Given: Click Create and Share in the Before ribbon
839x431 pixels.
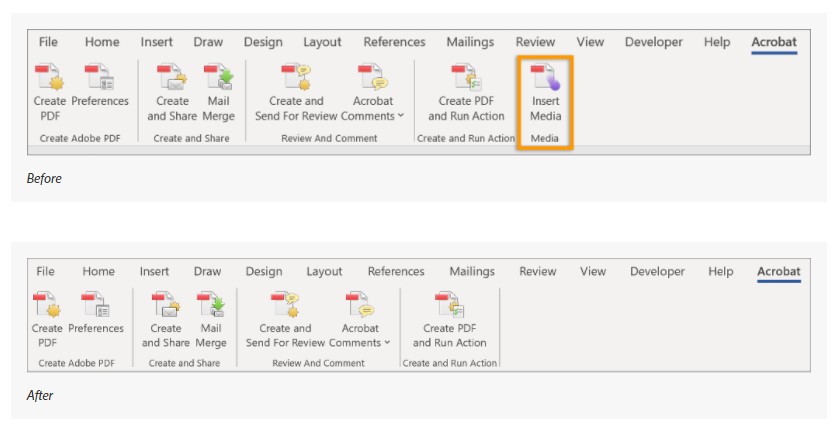Looking at the screenshot, I should click(172, 92).
